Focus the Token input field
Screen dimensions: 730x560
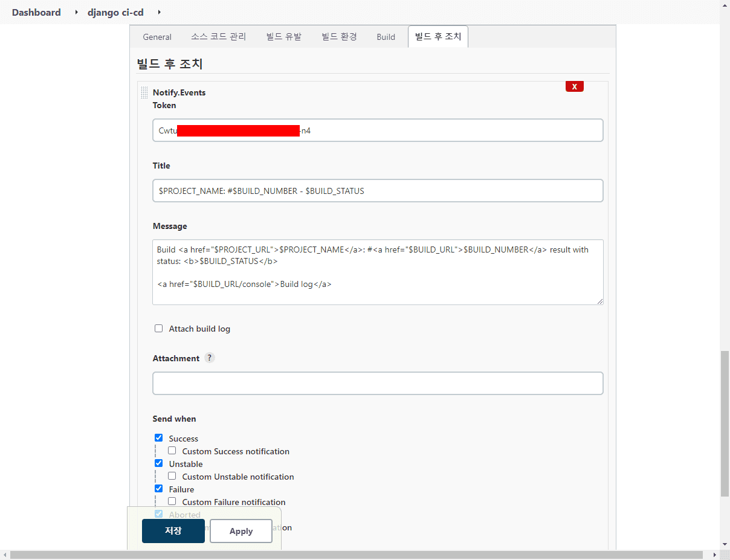[378, 130]
